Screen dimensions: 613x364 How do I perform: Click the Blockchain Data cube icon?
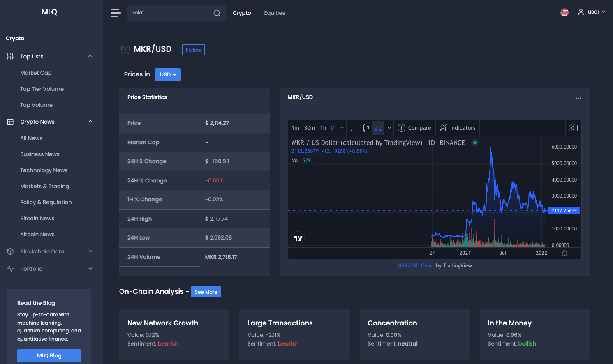10,251
